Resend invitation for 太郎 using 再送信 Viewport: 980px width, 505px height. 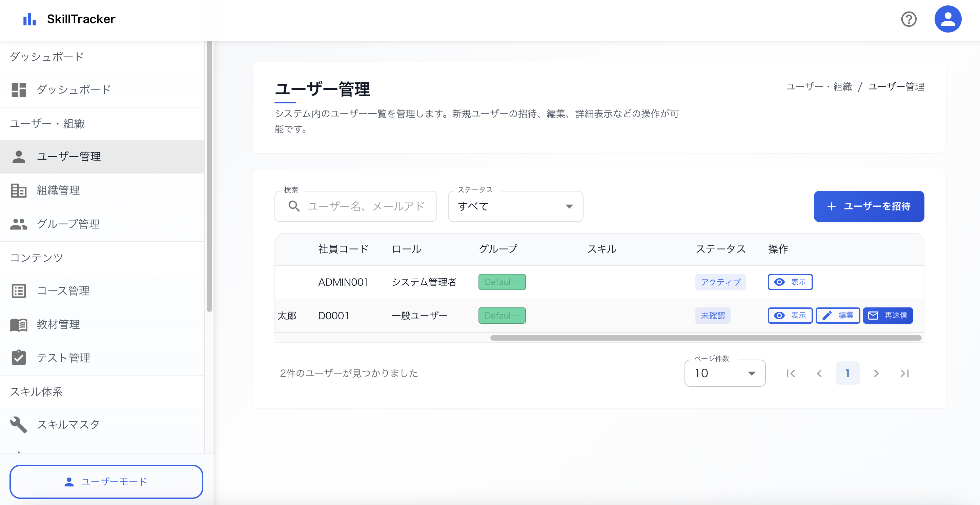pos(888,315)
